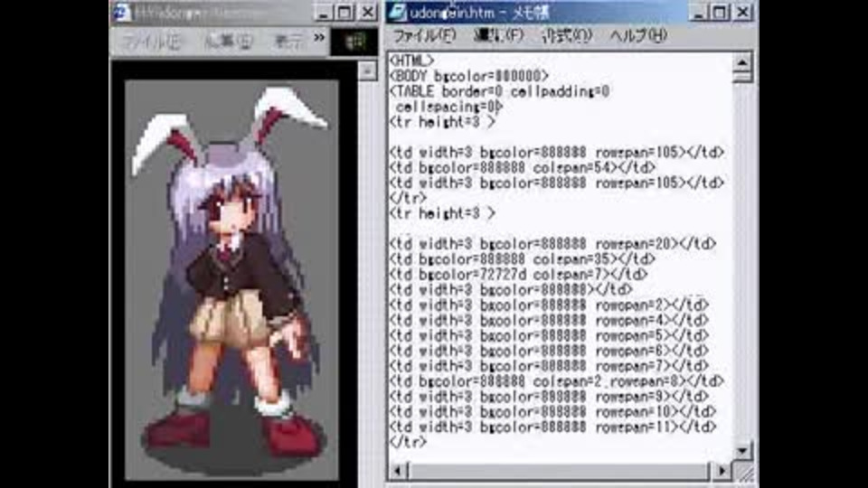Click the Notepad horizontal scrollbar left arrow
This screenshot has height=488, width=868.
(x=398, y=471)
